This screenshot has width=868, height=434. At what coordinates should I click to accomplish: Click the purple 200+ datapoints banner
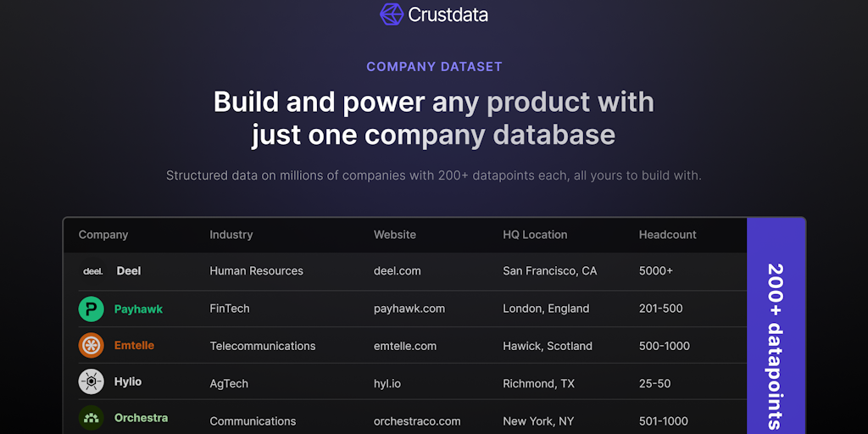tap(776, 339)
